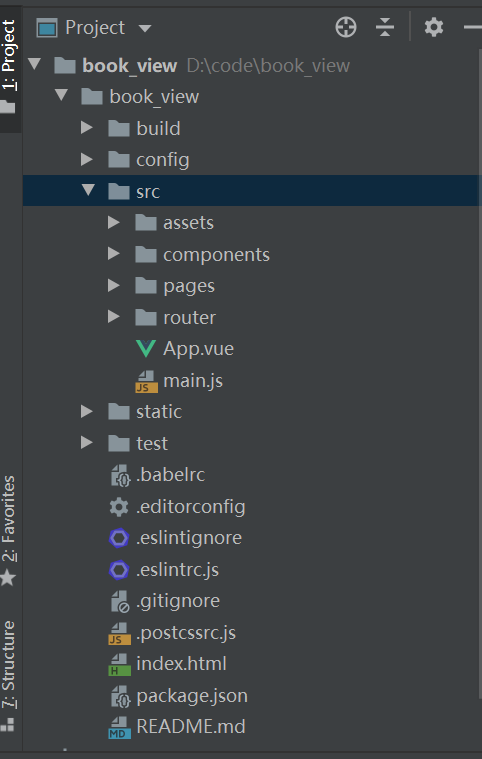This screenshot has height=759, width=482.
Task: Click the .eslintrc.js ESLint hexagon icon
Action: (x=119, y=570)
